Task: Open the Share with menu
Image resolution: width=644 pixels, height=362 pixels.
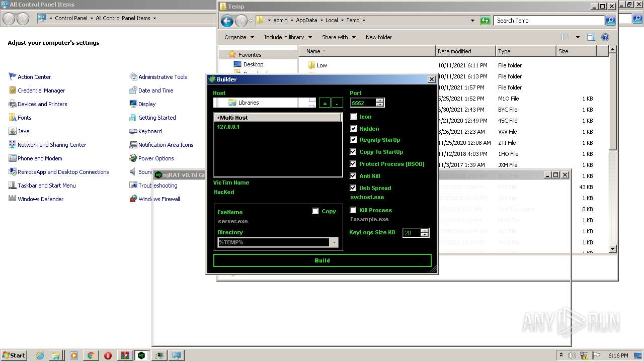Action: tap(339, 37)
